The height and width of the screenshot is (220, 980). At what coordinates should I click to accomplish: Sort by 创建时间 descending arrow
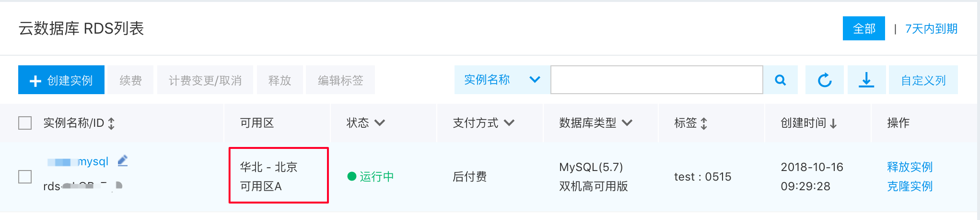pos(833,123)
